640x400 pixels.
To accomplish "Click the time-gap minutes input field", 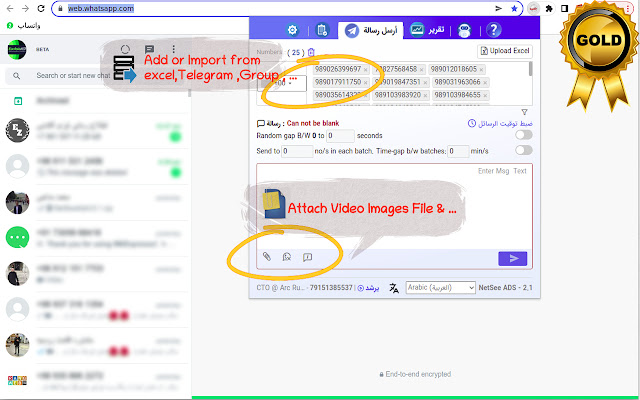I will click(x=458, y=151).
